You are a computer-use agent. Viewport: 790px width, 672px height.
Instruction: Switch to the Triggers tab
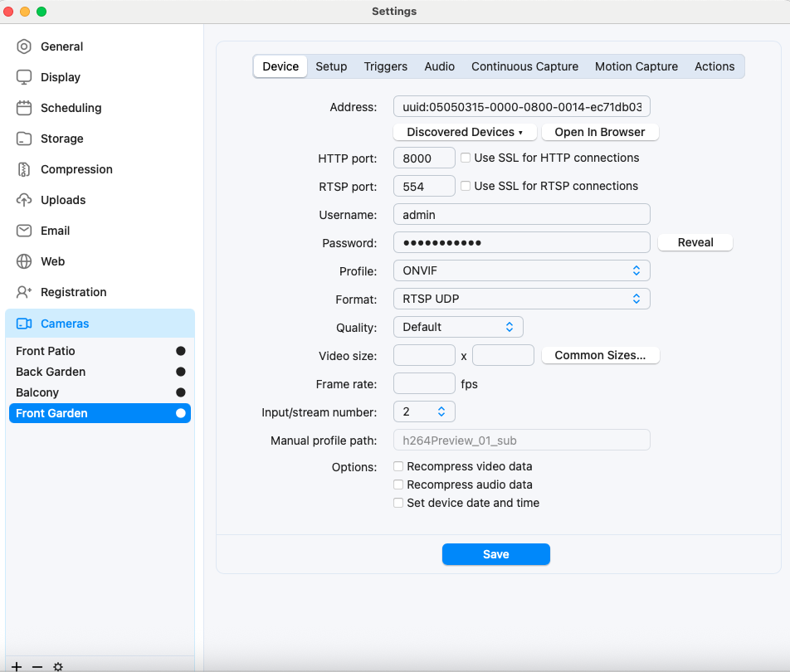pyautogui.click(x=385, y=66)
